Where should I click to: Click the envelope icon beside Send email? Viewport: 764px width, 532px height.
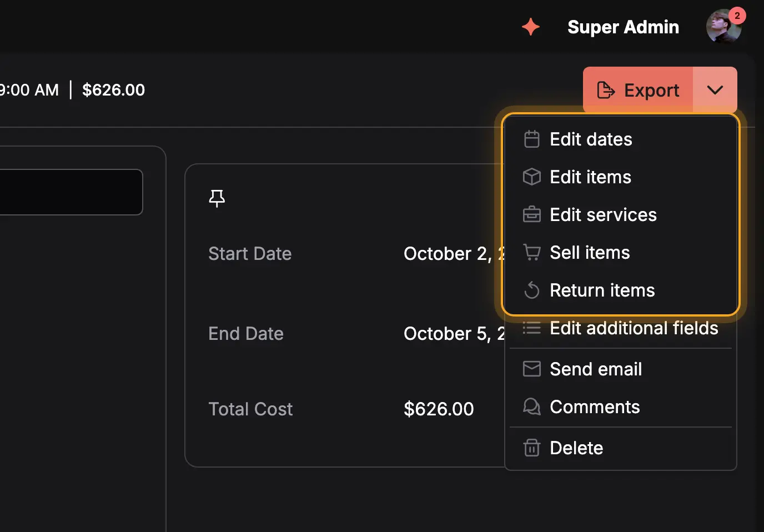point(532,369)
